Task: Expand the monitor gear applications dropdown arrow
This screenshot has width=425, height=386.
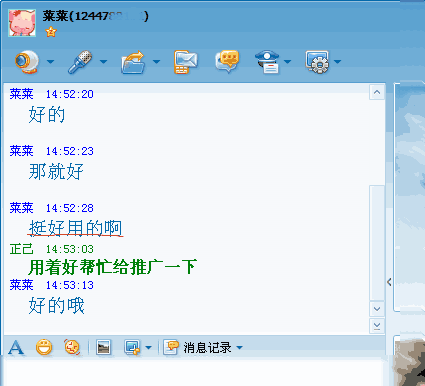Action: (x=337, y=62)
